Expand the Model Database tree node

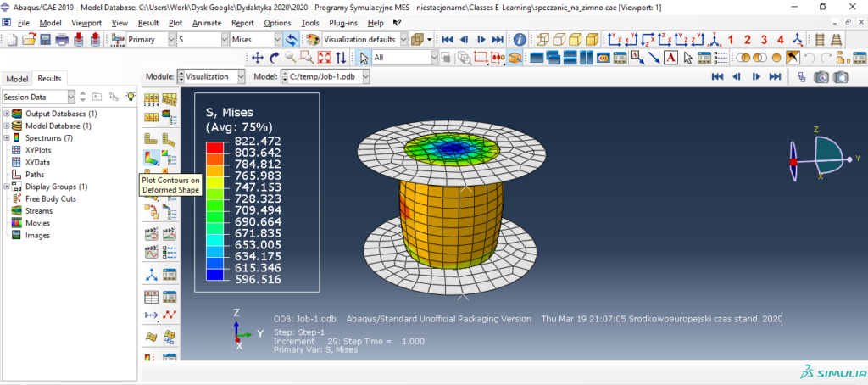tap(6, 126)
